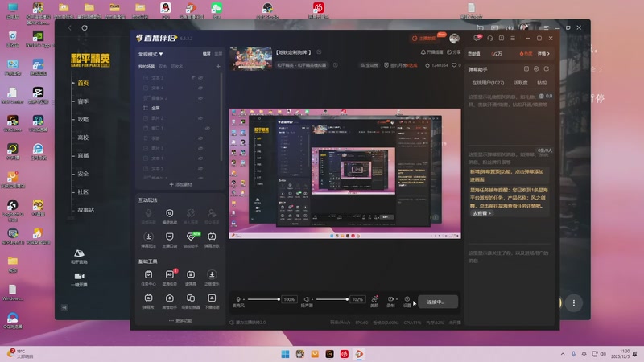Toggle visibility of 窗口 1 source

(208, 128)
